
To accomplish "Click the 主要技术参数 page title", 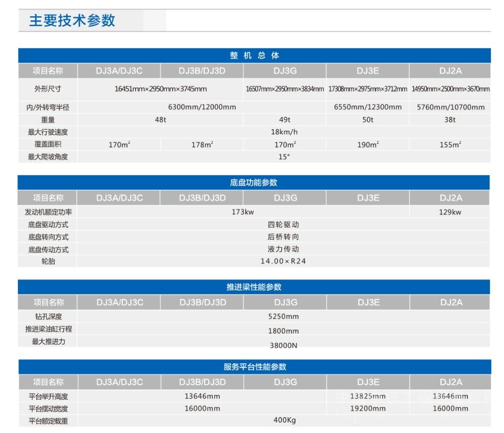I will [72, 20].
